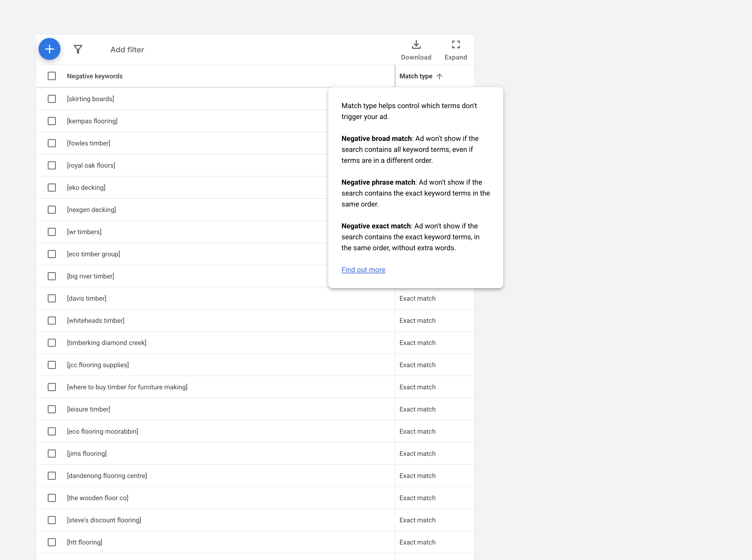Toggle the select-all header checkbox
This screenshot has height=560, width=752.
[x=52, y=76]
